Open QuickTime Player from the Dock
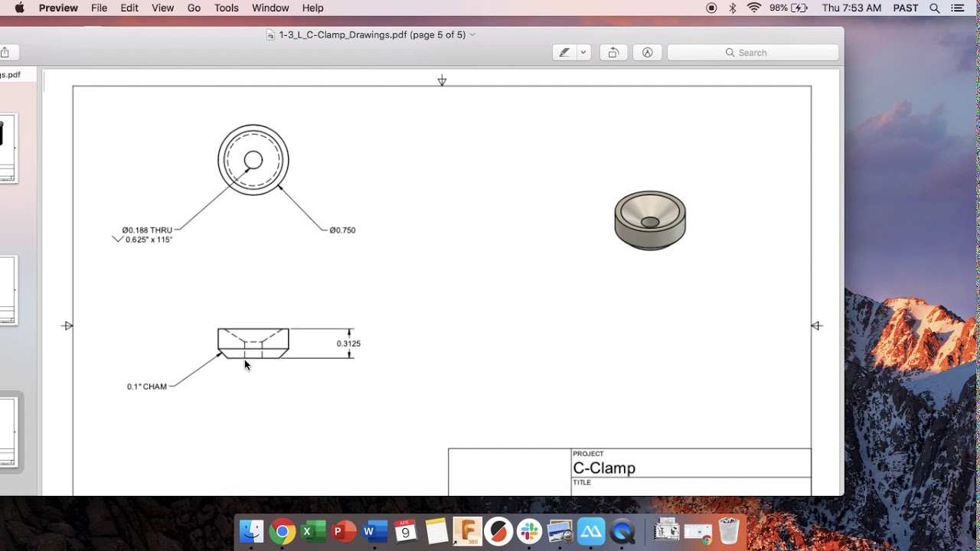This screenshot has height=551, width=980. pos(622,531)
